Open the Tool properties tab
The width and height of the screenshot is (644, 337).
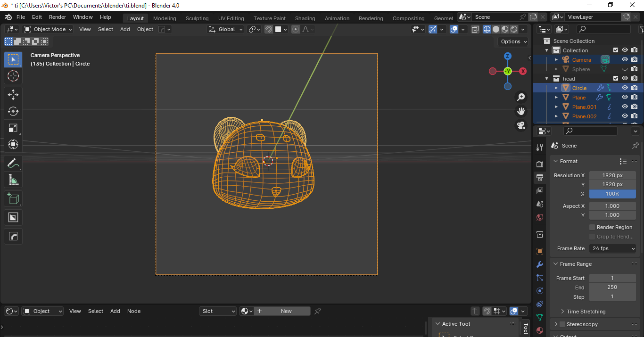point(540,148)
